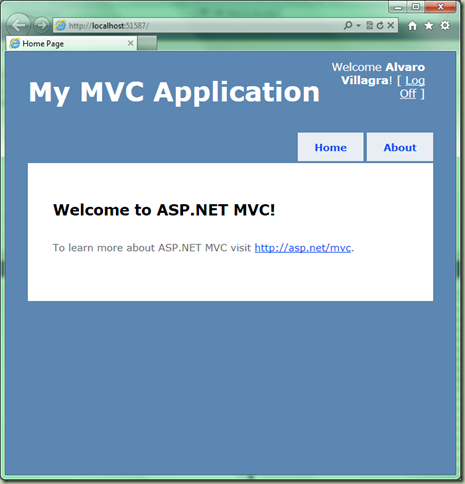This screenshot has width=465, height=484.
Task: Maximize the browser window
Action: click(416, 7)
